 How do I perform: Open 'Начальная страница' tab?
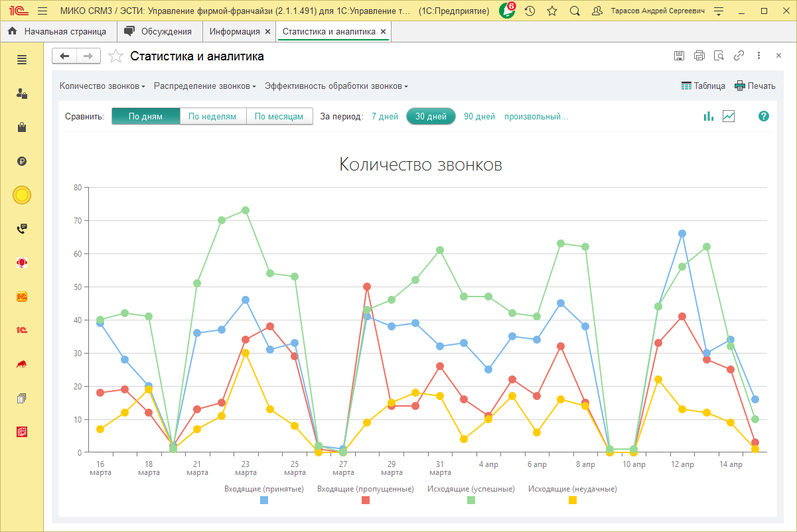(x=58, y=31)
